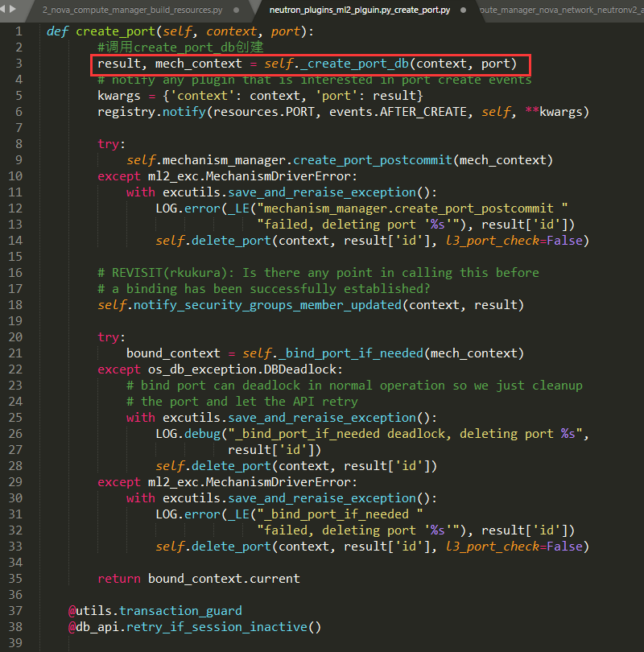Switch to 2_nova_compute_manager_build_resources.py tab

(132, 10)
